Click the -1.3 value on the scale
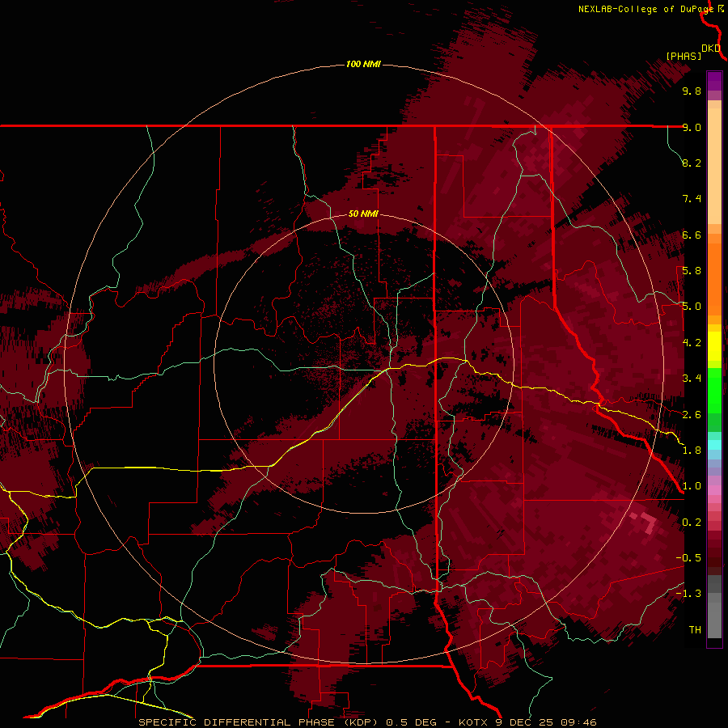Viewport: 728px width, 728px height. pos(688,594)
